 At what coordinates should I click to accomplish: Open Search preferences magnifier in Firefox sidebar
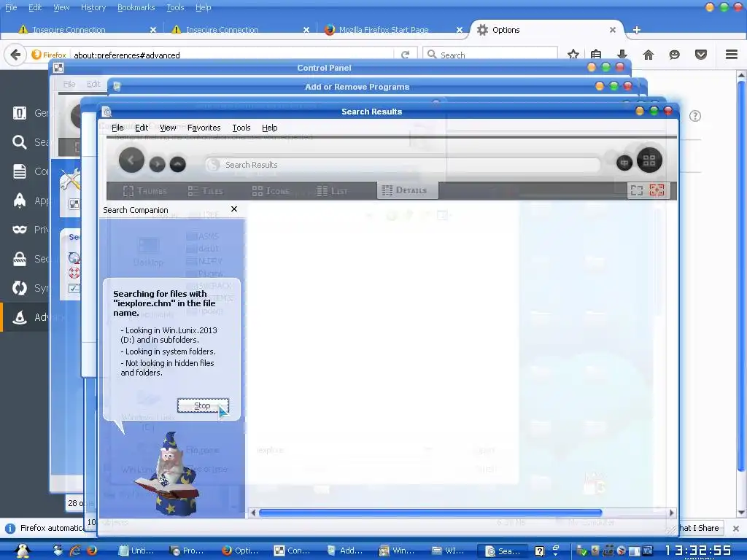tap(20, 142)
